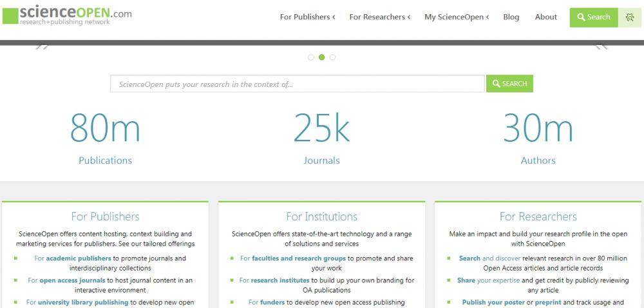Open the For Publishers card heading
This screenshot has height=308, width=644.
pyautogui.click(x=105, y=217)
